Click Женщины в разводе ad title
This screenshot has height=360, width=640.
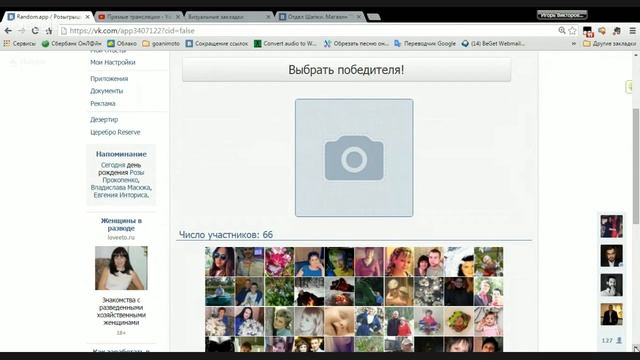click(x=121, y=224)
